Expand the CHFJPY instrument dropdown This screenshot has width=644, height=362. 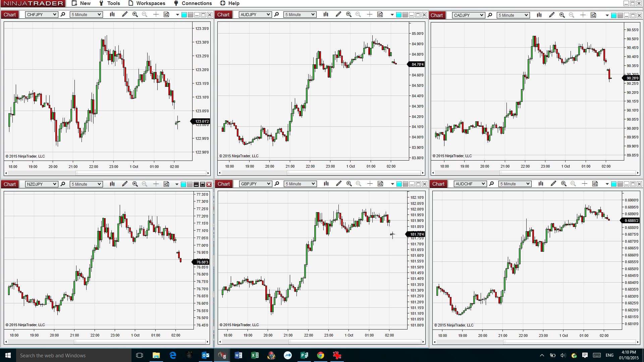[54, 14]
